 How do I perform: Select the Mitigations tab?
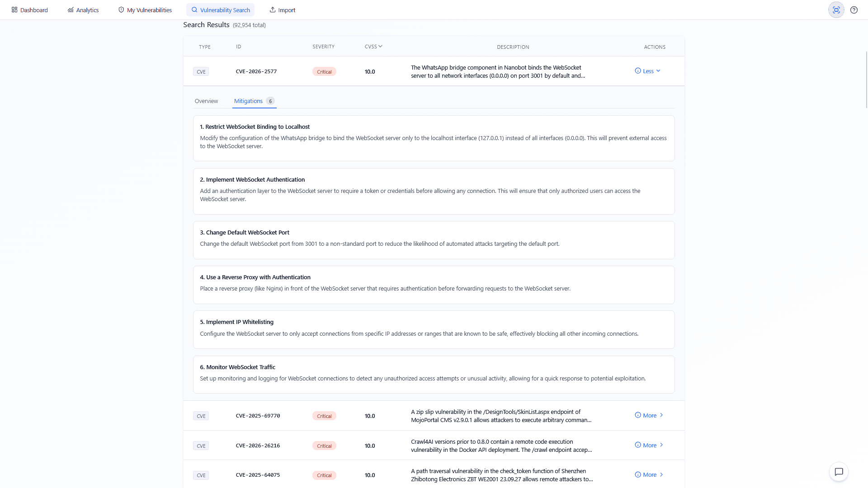tap(248, 101)
